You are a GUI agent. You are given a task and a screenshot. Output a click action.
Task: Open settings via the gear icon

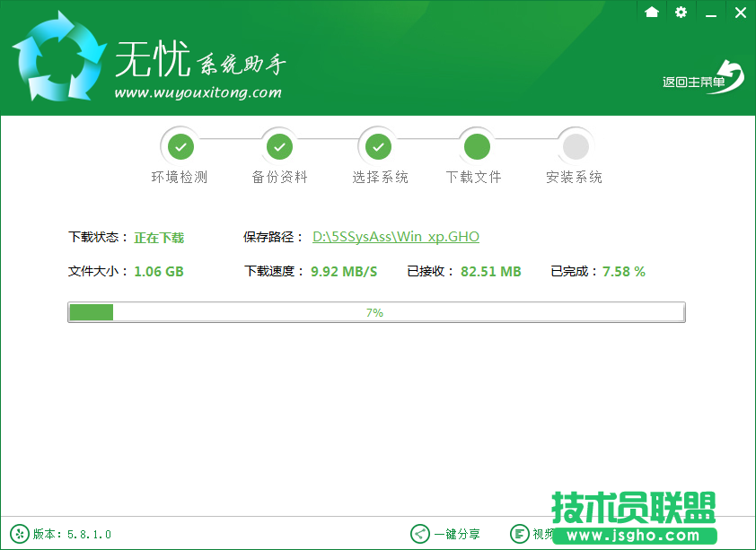click(x=681, y=12)
